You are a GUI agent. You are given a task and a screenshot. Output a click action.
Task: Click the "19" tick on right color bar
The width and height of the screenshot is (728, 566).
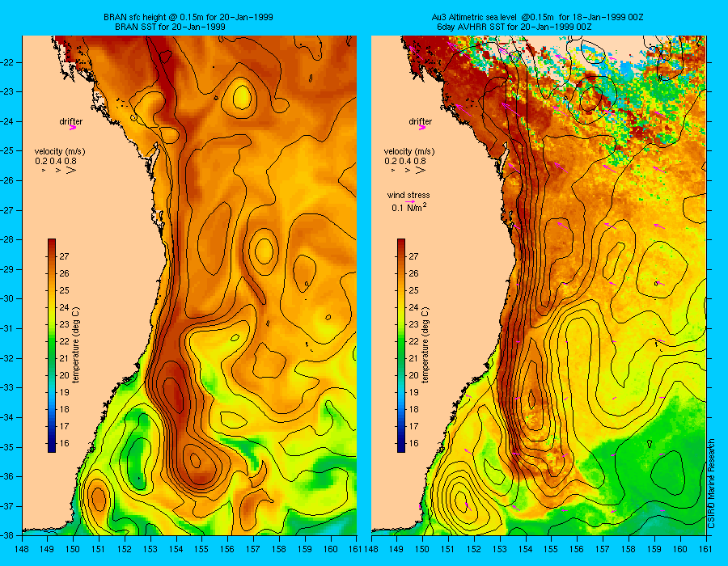413,392
